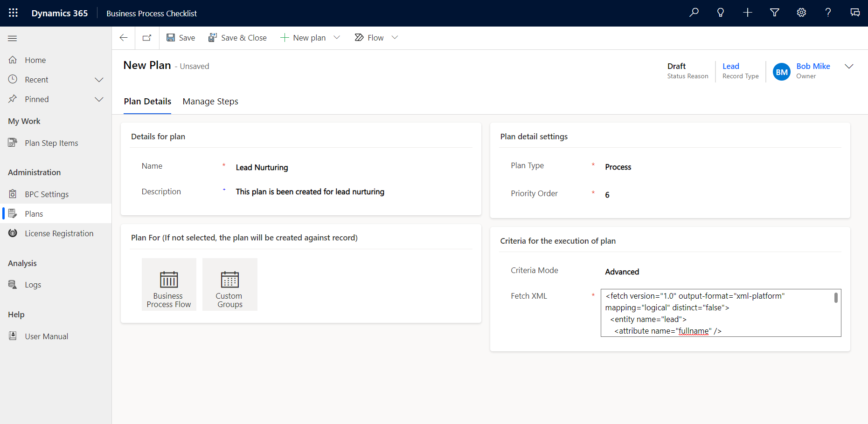
Task: Click the search magnifier icon
Action: tap(694, 13)
